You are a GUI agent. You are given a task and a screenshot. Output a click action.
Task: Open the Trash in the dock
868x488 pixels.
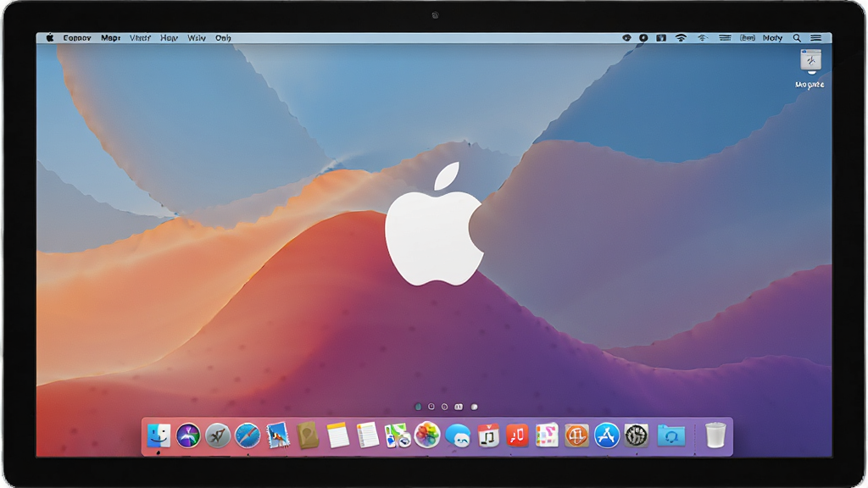715,435
